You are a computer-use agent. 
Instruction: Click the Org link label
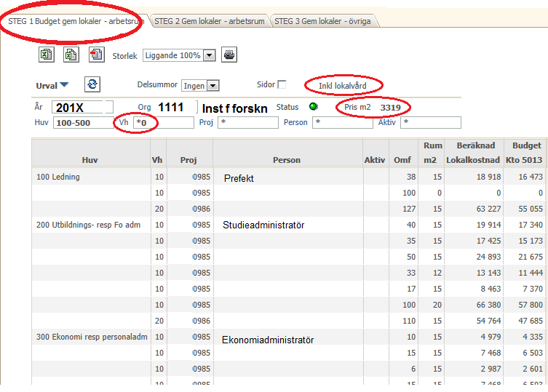[144, 107]
